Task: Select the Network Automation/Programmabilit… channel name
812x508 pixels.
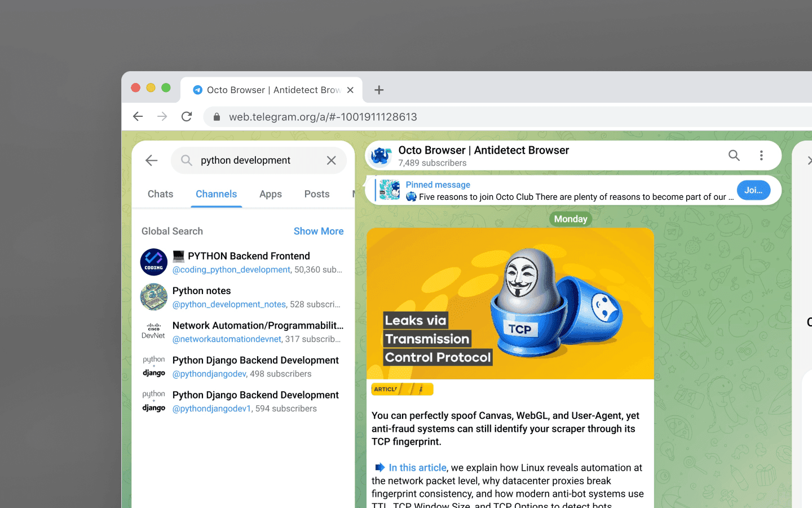Action: (258, 326)
